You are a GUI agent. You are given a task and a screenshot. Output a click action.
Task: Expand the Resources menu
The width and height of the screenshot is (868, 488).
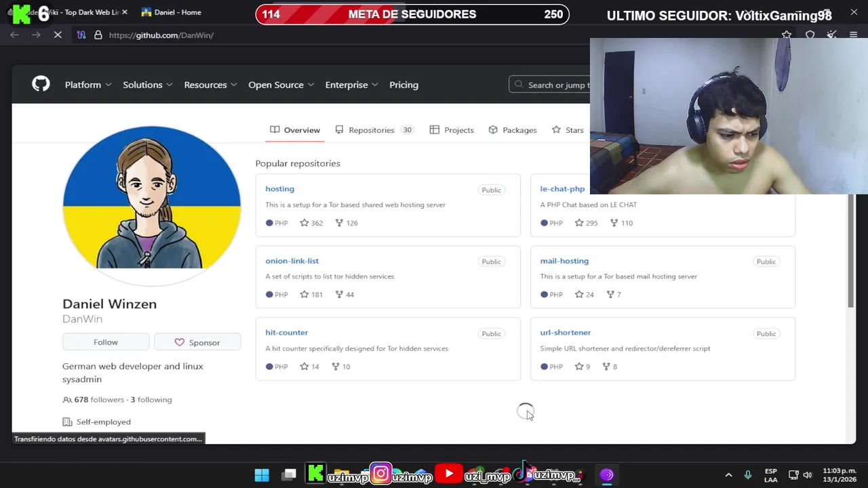(210, 85)
